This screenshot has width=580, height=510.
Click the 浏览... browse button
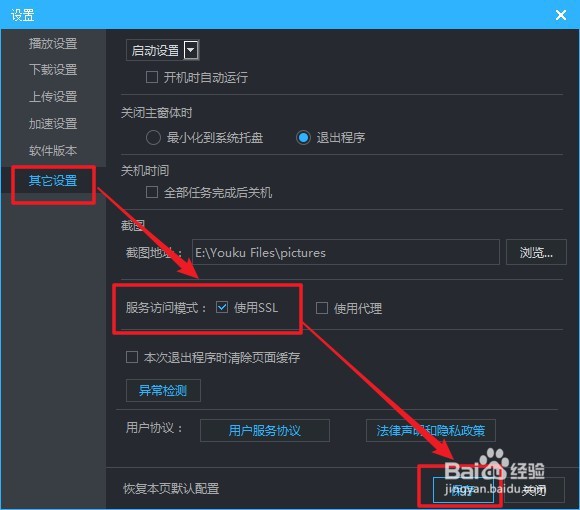point(536,252)
